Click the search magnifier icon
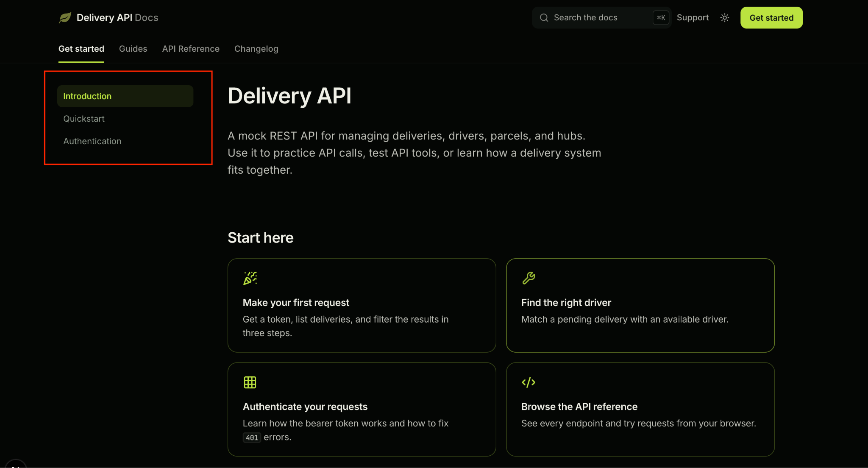 pos(544,18)
